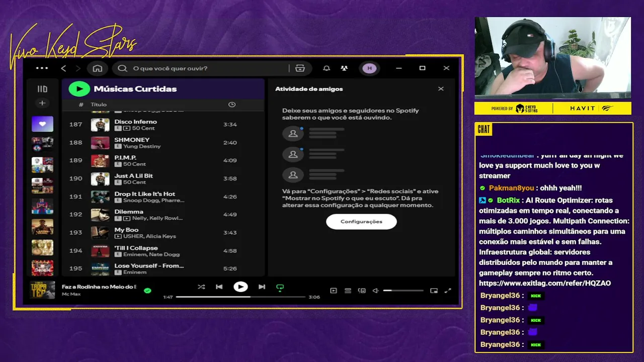Adjust the volume slider

point(403,291)
